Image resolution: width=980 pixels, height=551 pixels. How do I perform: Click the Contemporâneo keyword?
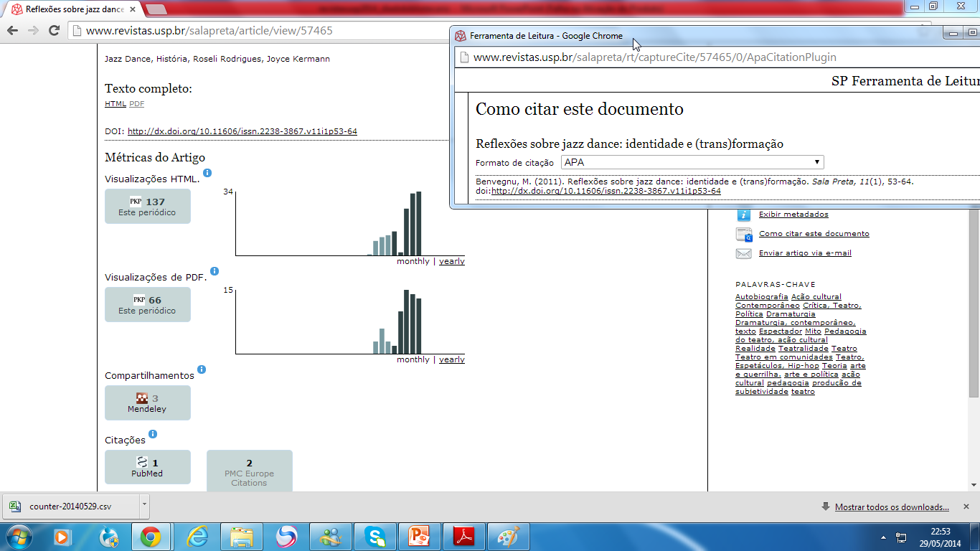[768, 306]
